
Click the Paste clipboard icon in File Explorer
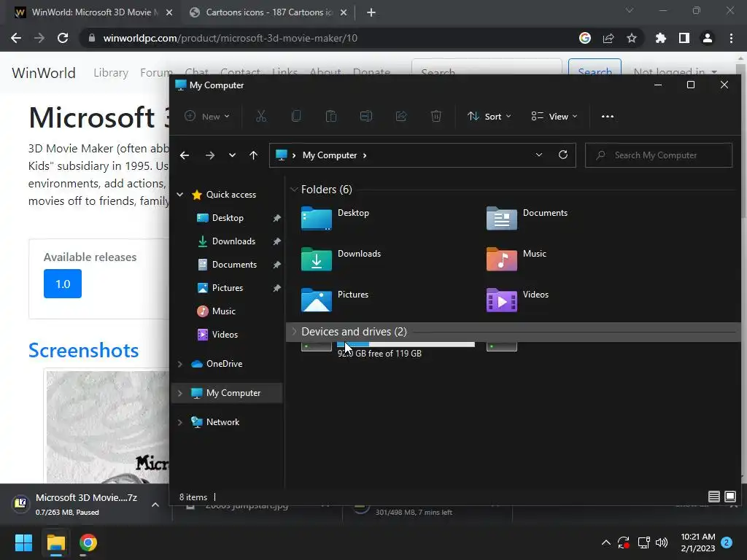331,116
